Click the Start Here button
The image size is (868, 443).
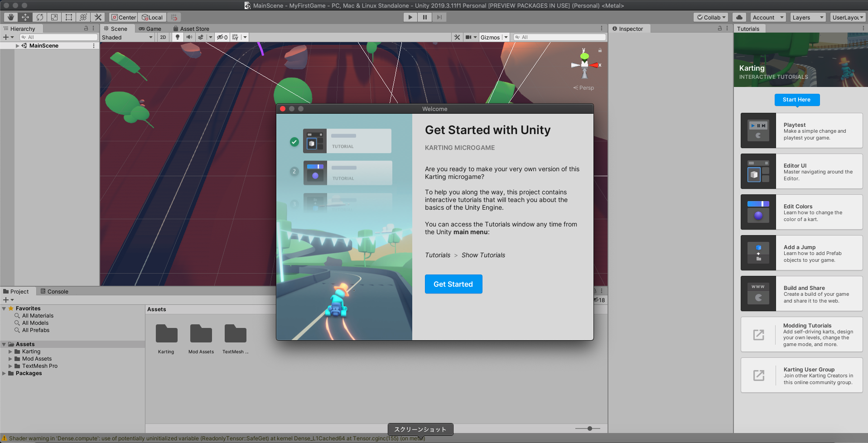[x=797, y=100]
